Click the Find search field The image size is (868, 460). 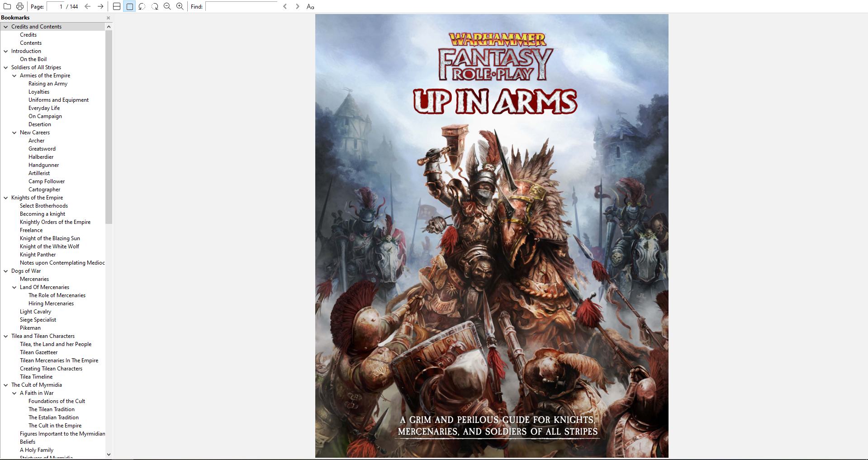tap(241, 6)
